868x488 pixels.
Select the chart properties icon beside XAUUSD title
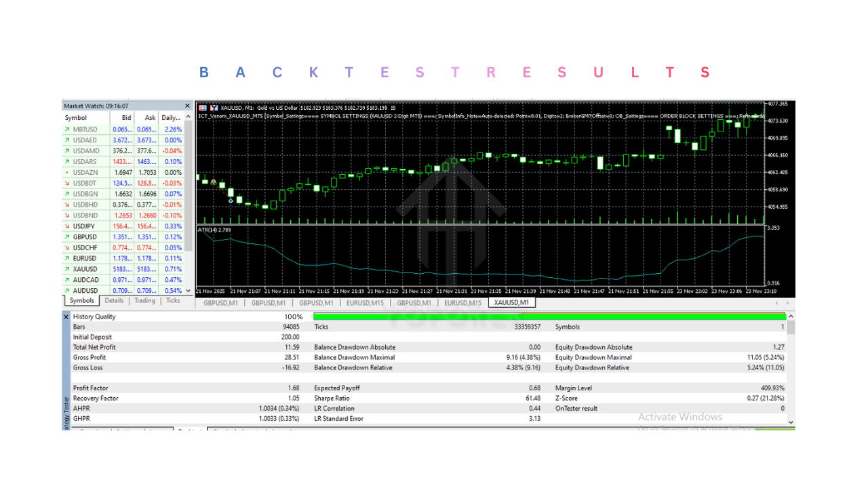pyautogui.click(x=212, y=108)
